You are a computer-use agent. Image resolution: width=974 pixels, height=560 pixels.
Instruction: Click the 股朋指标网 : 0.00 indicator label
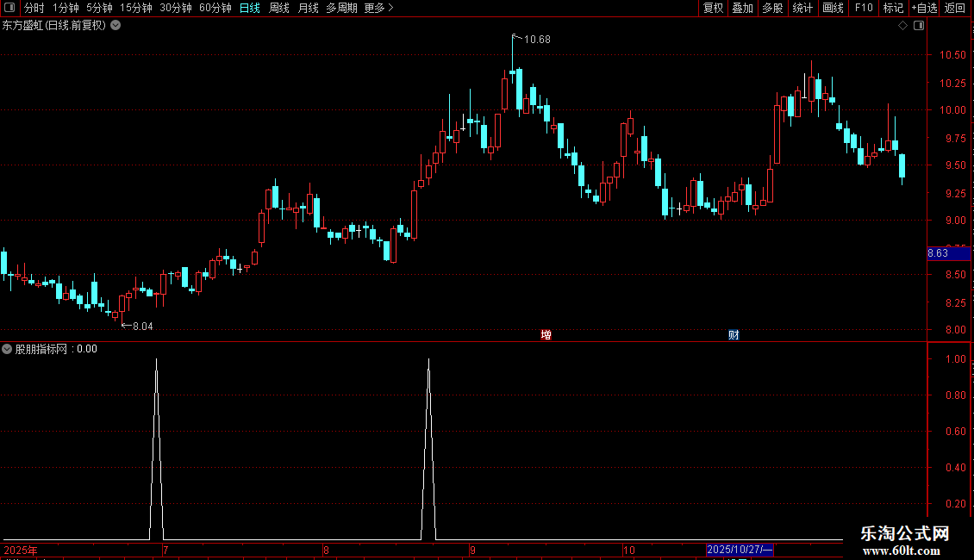56,349
